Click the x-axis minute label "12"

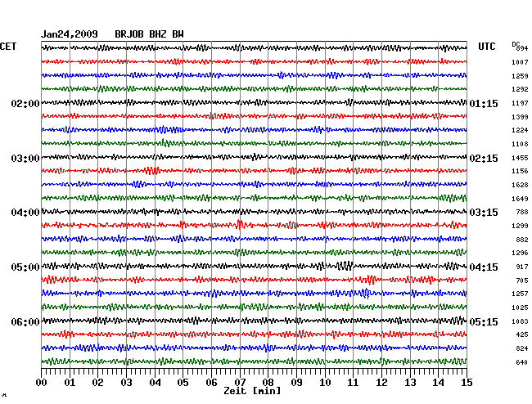(381, 383)
